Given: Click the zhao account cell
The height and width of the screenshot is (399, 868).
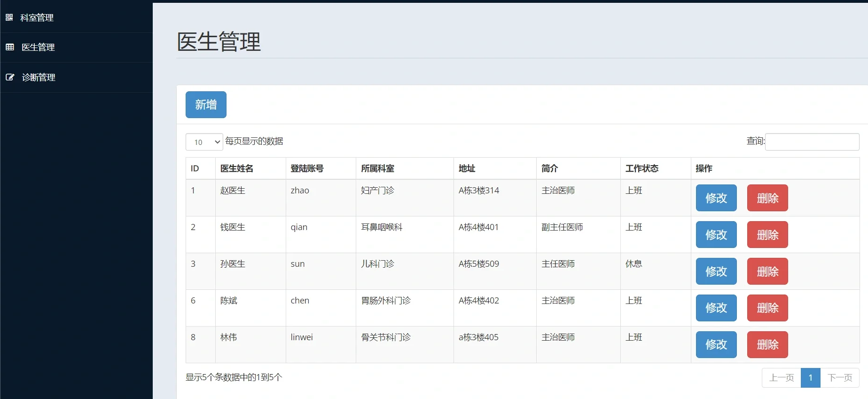Looking at the screenshot, I should [321, 198].
